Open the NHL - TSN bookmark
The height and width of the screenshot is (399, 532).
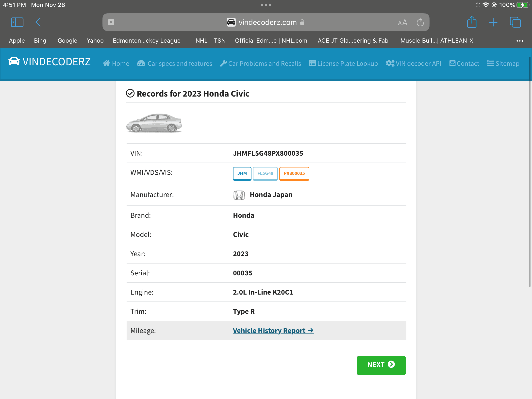210,41
